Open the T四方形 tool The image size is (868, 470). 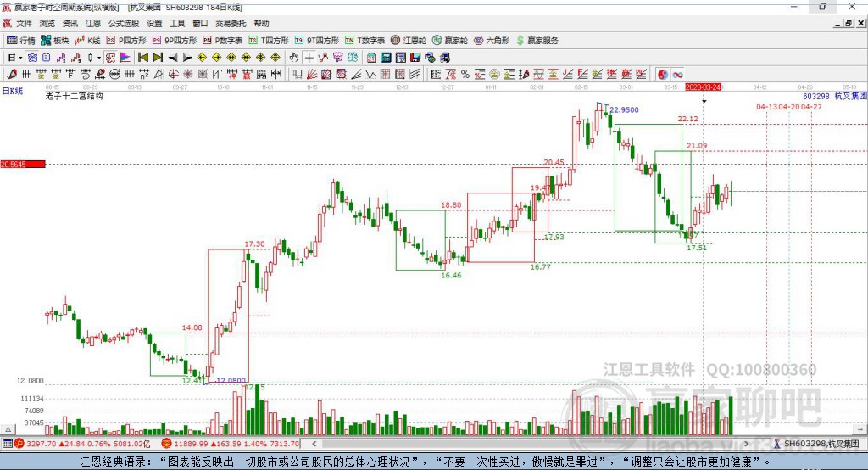[269, 40]
